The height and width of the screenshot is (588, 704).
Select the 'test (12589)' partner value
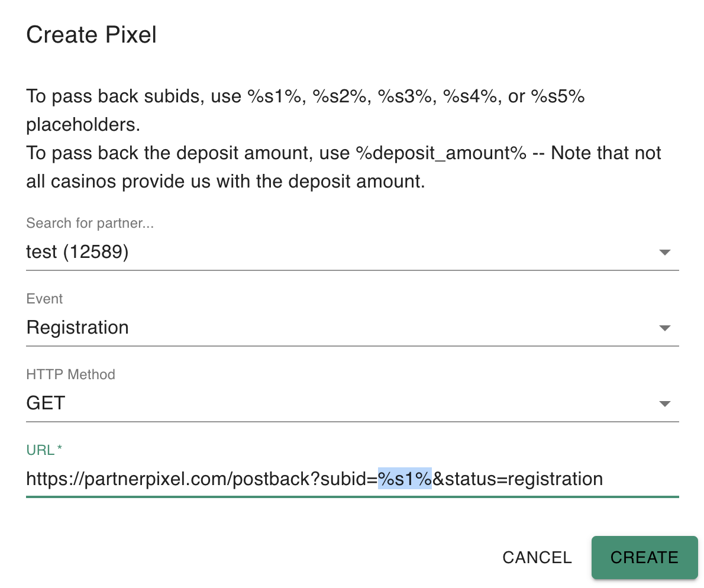tap(77, 252)
